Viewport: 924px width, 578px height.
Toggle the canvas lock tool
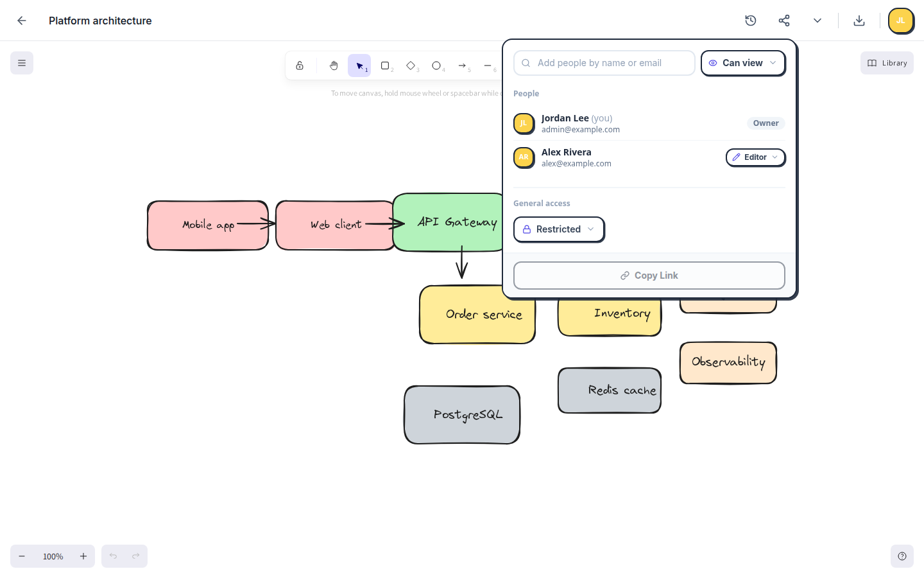click(x=300, y=66)
